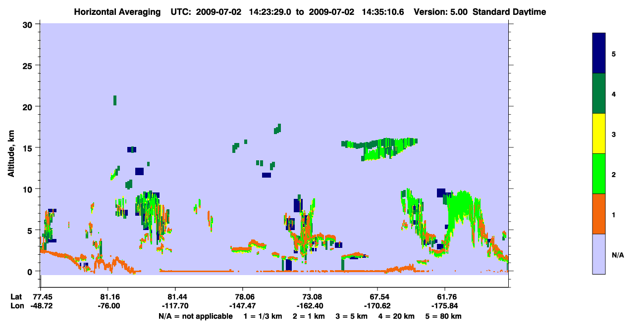Click the 'Lon' row label

pos(17,306)
